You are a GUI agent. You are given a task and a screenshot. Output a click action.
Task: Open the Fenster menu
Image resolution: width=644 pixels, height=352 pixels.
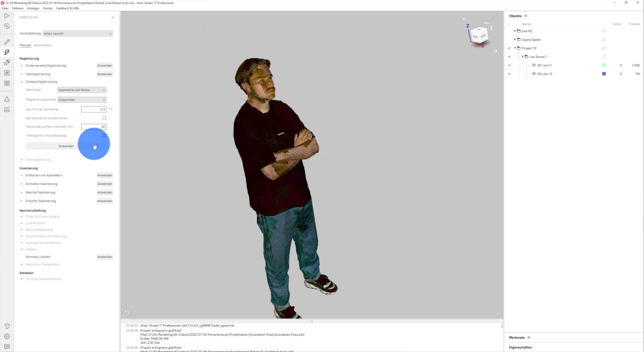(x=48, y=8)
